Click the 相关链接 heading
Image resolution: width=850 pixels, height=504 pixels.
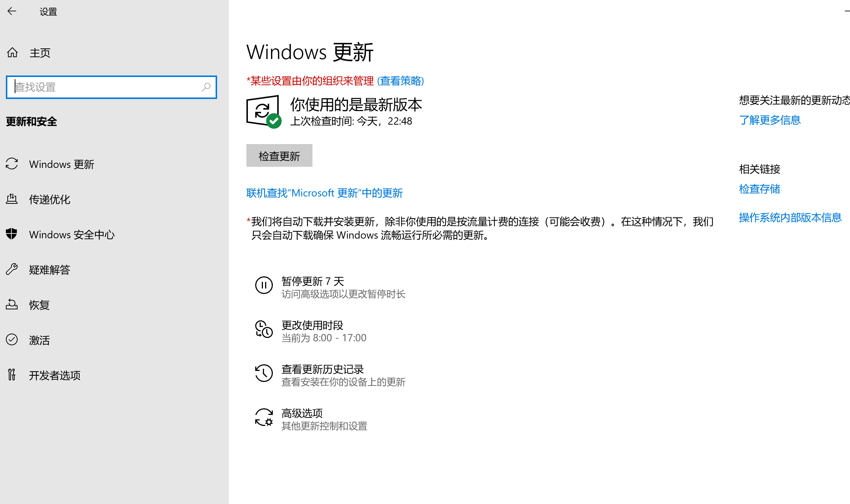coord(760,169)
